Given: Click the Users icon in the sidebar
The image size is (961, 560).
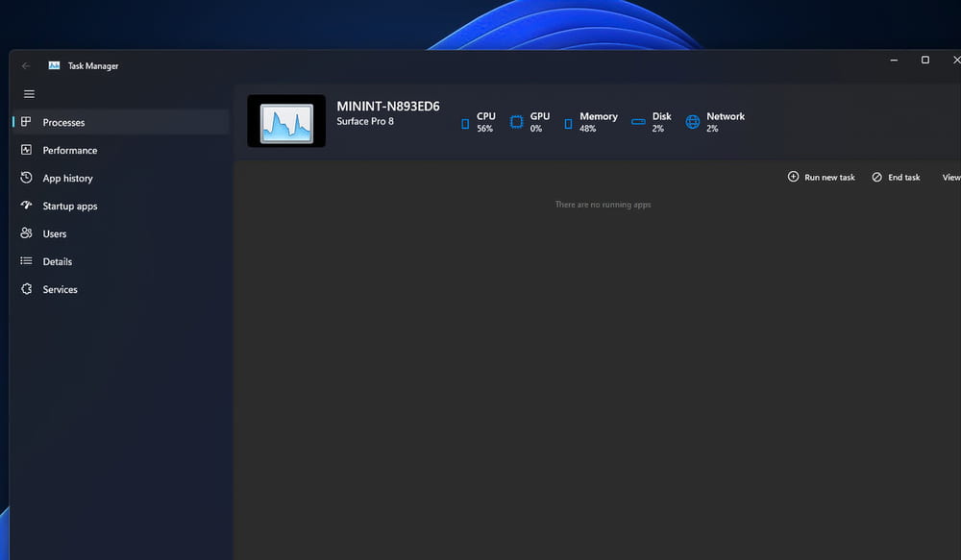Looking at the screenshot, I should [x=26, y=233].
